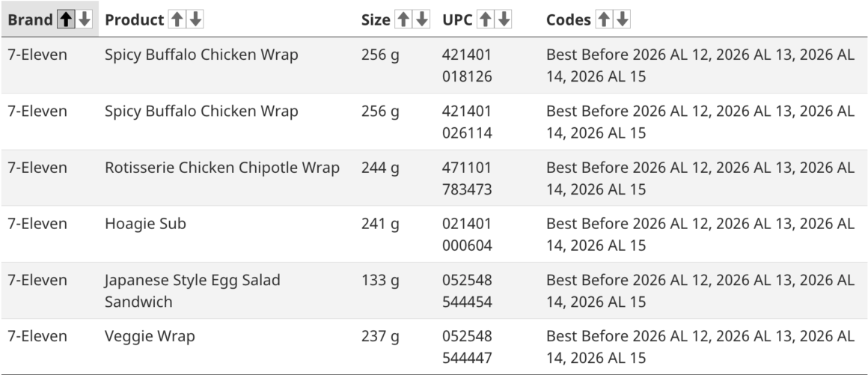Click the 133 g size cell

coord(380,280)
